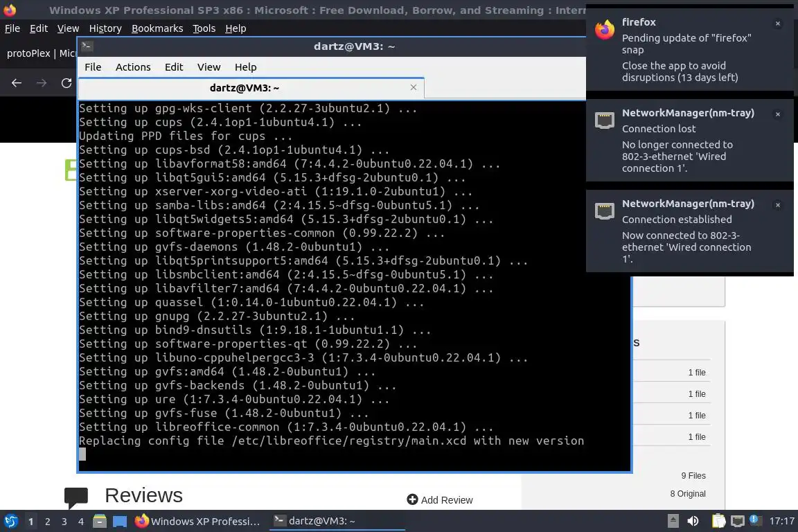Click the Connection lost notification text

pos(659,129)
